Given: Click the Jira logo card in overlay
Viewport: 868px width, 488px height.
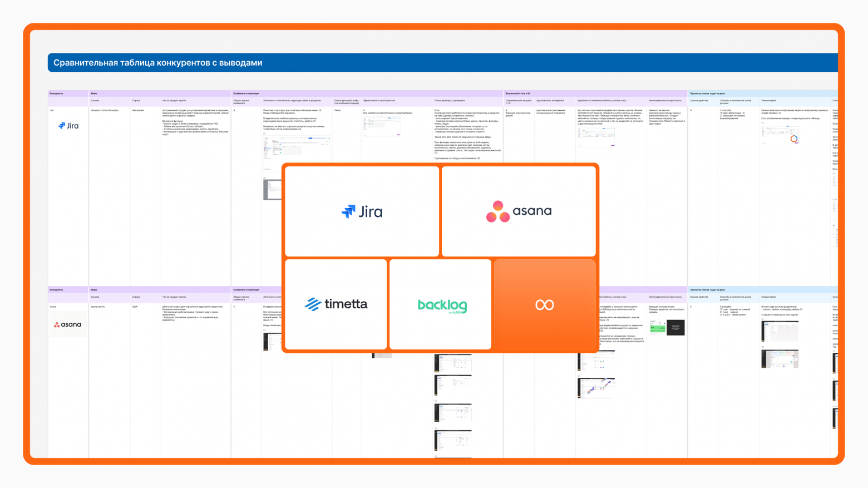Looking at the screenshot, I should tap(362, 211).
